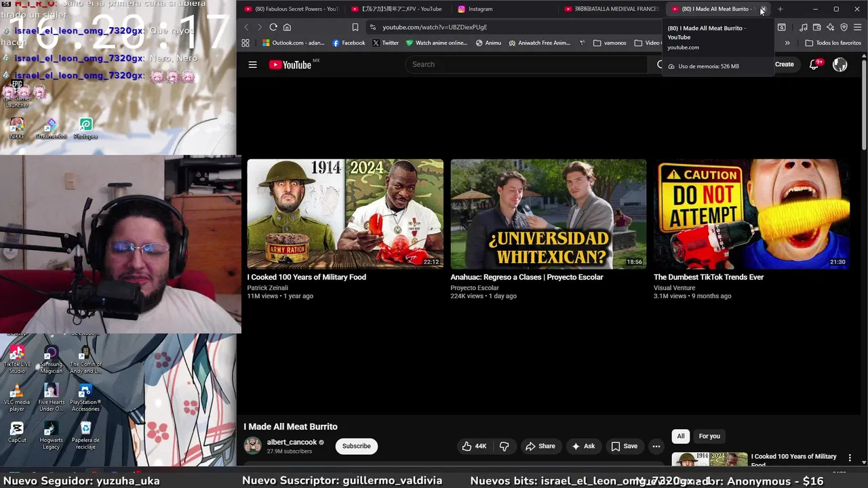The width and height of the screenshot is (868, 488).
Task: Share the video
Action: tap(540, 446)
